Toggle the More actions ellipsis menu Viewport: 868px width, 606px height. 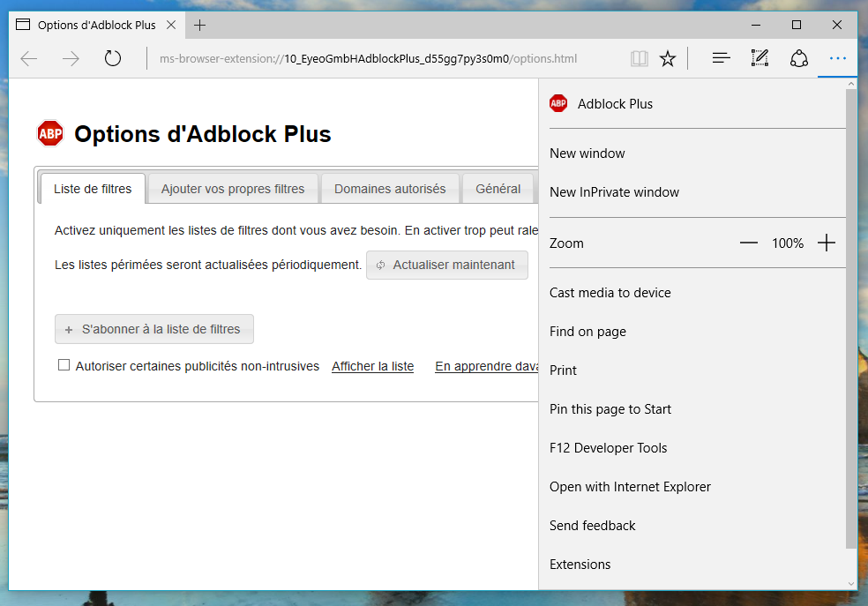coord(837,59)
